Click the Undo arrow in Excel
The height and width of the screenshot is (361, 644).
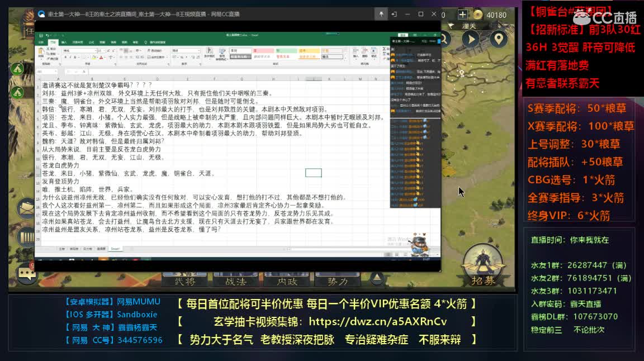coord(47,36)
